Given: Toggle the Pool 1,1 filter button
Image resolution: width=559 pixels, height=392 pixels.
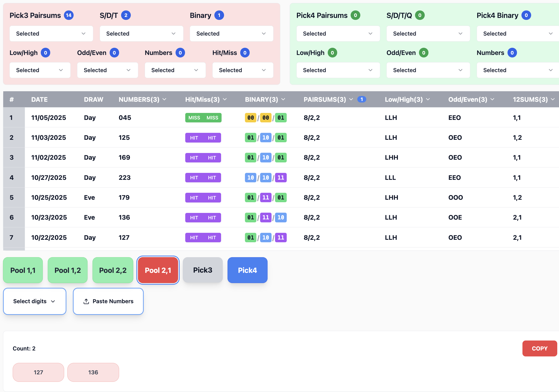Looking at the screenshot, I should tap(23, 270).
